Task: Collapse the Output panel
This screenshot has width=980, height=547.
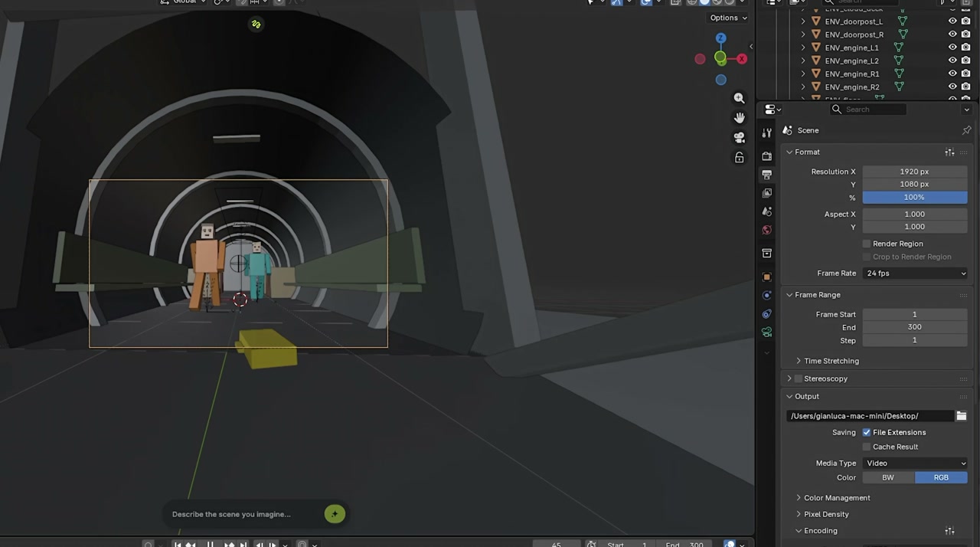Action: pyautogui.click(x=789, y=396)
